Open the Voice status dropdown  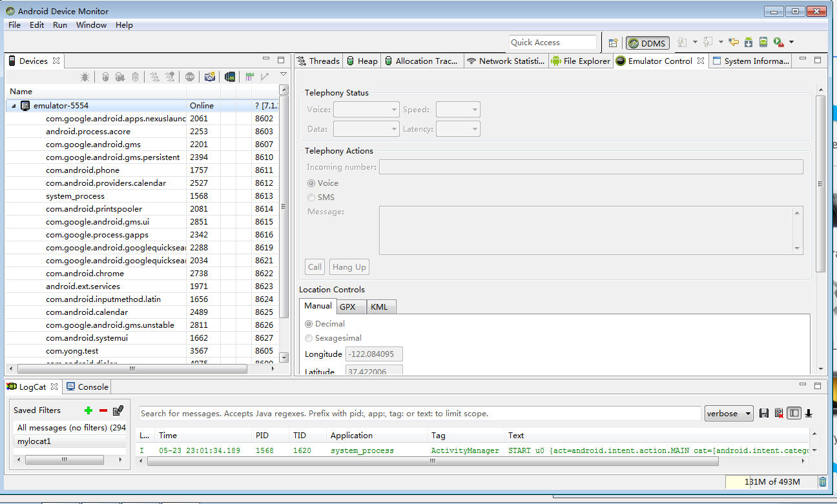[366, 110]
